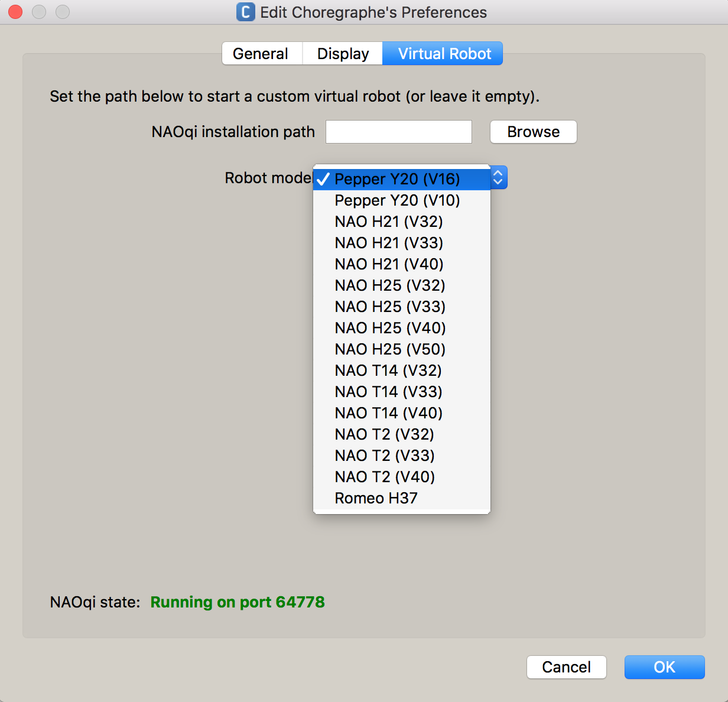
Task: Confirm preferences with the OK button
Action: (x=664, y=667)
